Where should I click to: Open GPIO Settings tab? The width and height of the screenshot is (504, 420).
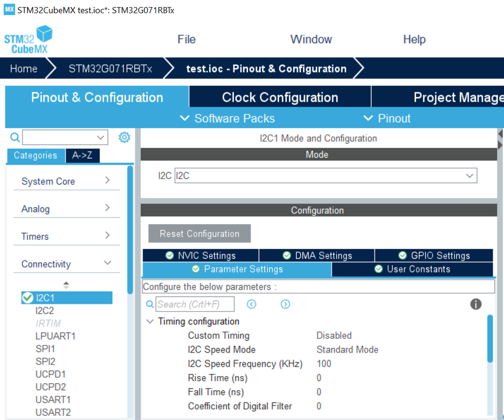pyautogui.click(x=434, y=255)
